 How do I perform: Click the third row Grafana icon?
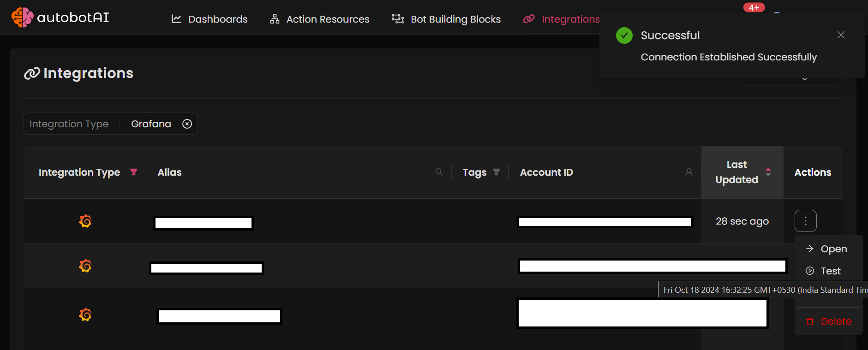[x=85, y=315]
